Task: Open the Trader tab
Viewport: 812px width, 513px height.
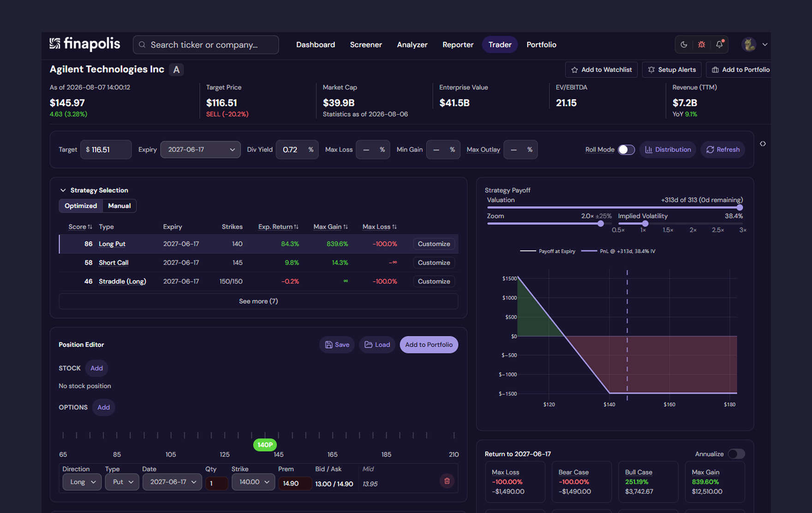Action: [500, 45]
